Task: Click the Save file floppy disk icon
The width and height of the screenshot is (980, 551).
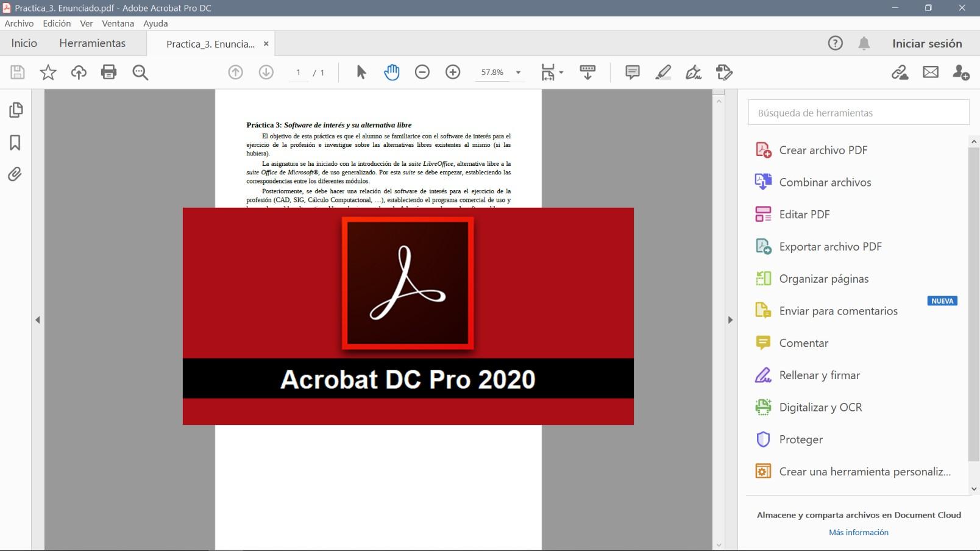Action: pos(18,73)
